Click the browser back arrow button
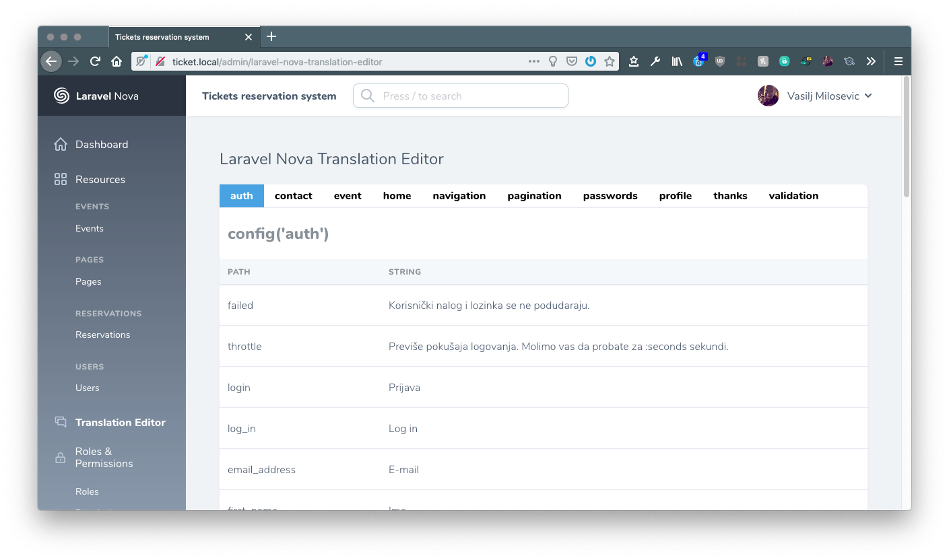Viewport: 949px width, 560px height. click(51, 61)
